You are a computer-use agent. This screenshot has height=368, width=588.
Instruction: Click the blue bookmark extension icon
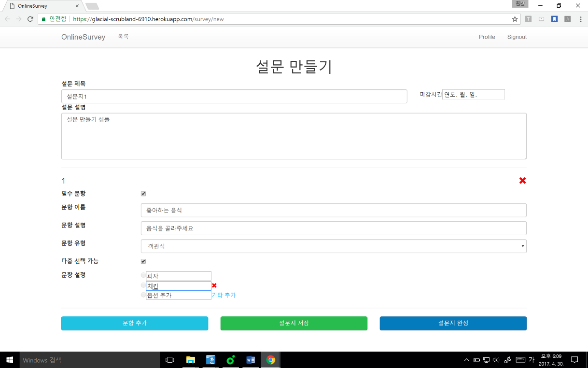click(x=555, y=19)
